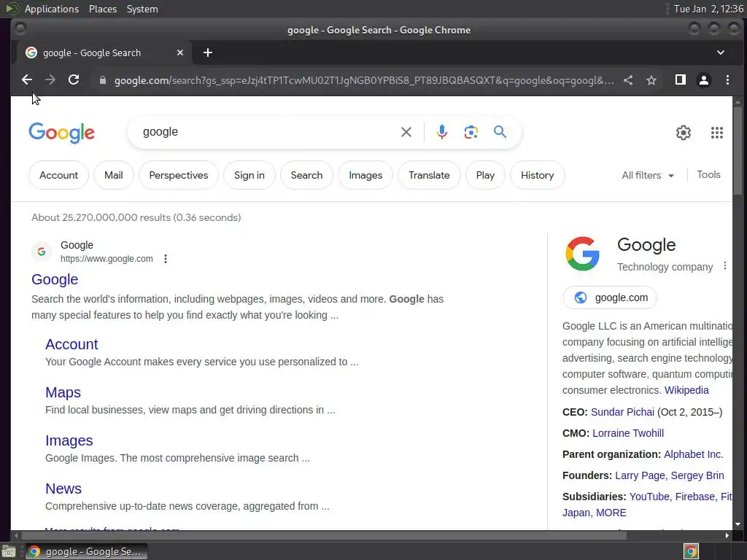Screen dimensions: 747x560
Task: Open the Applications menu
Action: pos(52,9)
